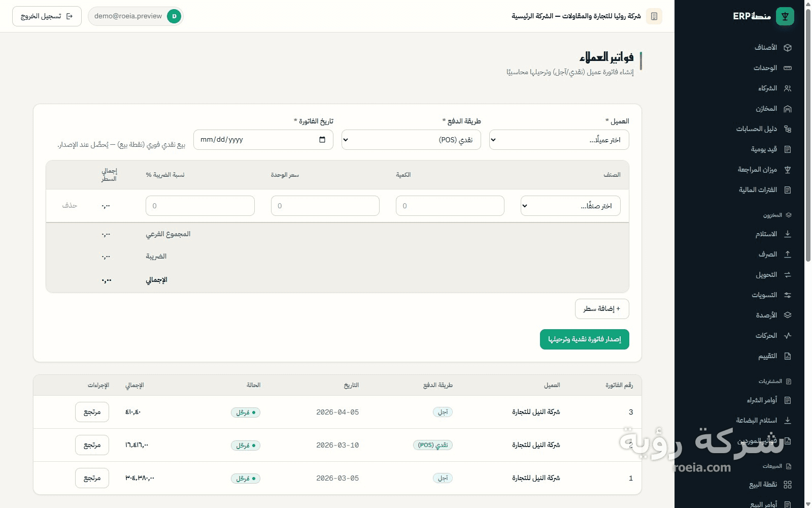The width and height of the screenshot is (812, 508).
Task: Click the الصرف upload icon
Action: pos(788,255)
